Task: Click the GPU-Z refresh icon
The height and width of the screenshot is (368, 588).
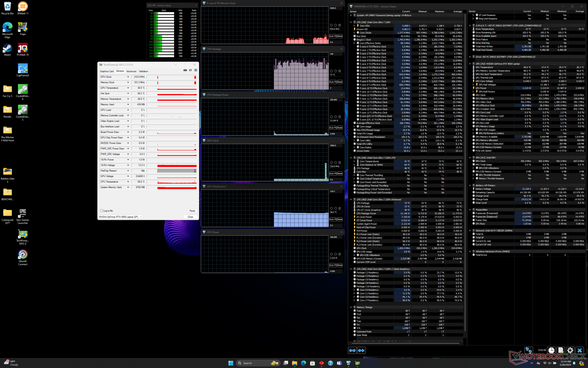Action: point(190,70)
